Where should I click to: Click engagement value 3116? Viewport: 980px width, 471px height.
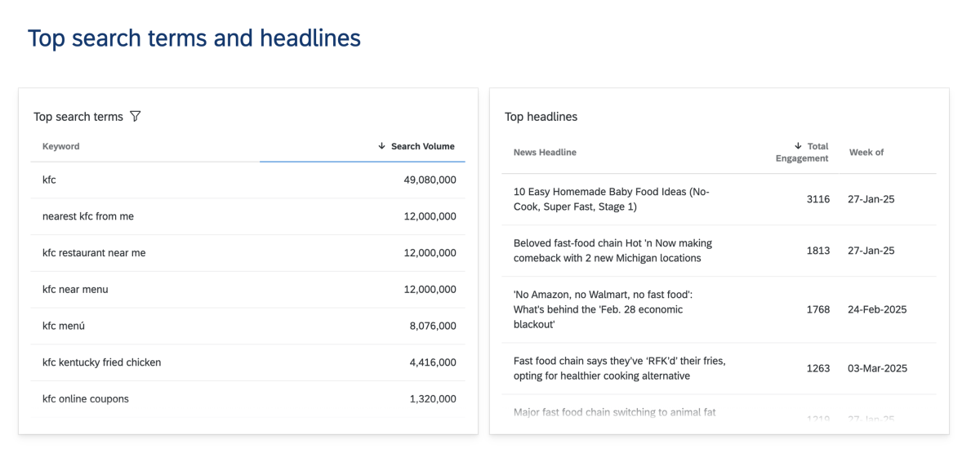click(x=818, y=199)
